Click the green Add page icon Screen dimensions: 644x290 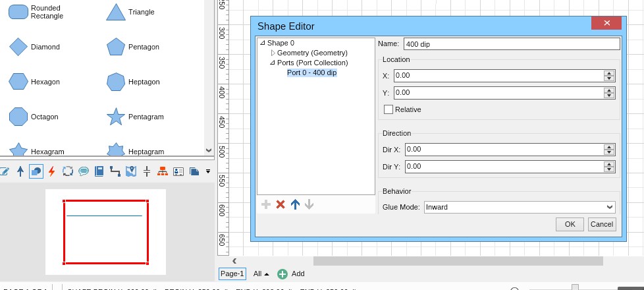[282, 274]
